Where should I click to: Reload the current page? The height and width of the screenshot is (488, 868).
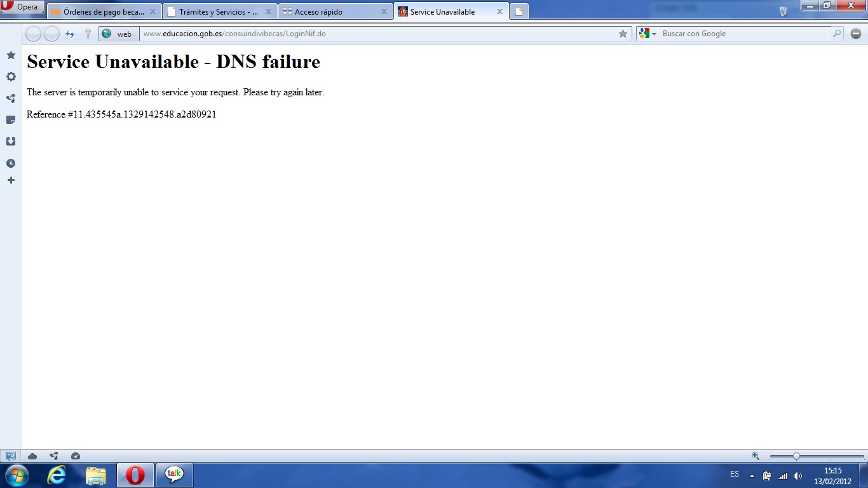point(70,34)
